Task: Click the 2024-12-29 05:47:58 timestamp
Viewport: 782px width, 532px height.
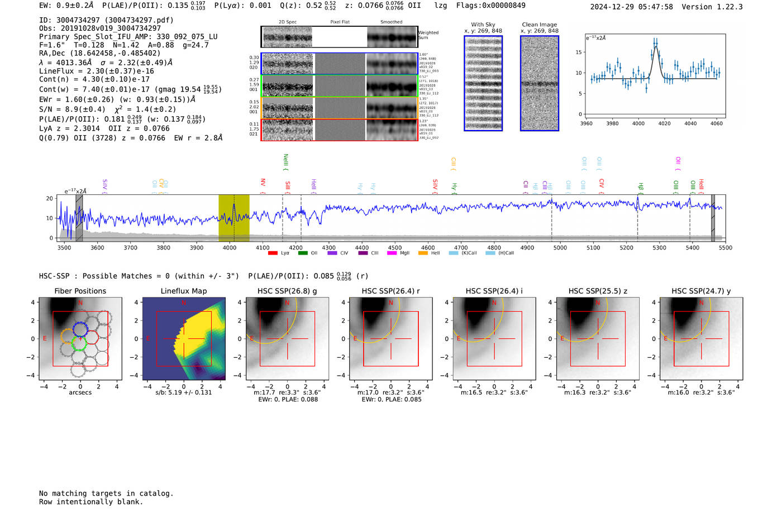Action: 631,7
